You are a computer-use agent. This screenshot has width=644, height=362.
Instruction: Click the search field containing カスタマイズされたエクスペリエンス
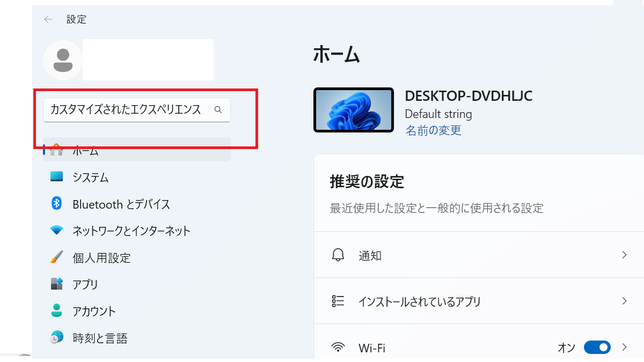pos(137,109)
